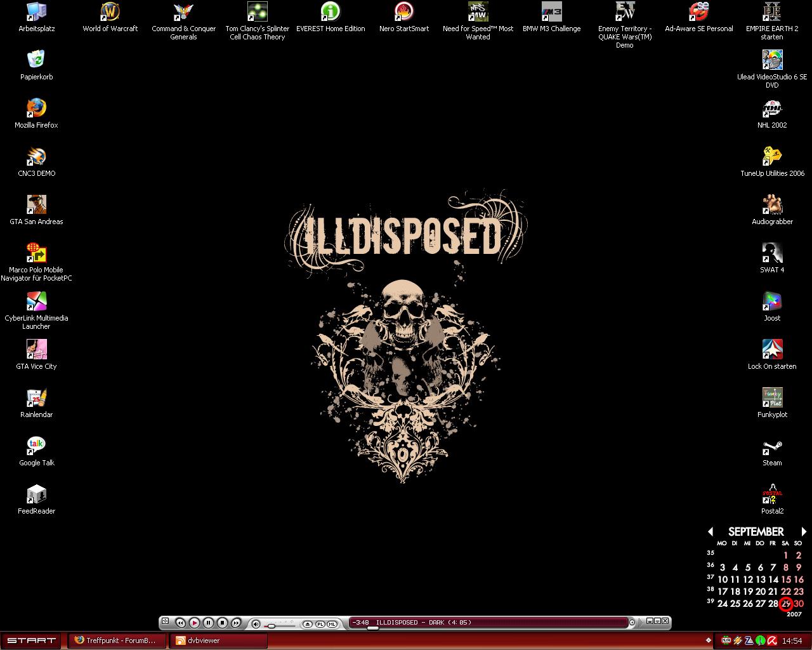Toggle the PL playlist button
Image resolution: width=812 pixels, height=650 pixels.
click(x=320, y=624)
